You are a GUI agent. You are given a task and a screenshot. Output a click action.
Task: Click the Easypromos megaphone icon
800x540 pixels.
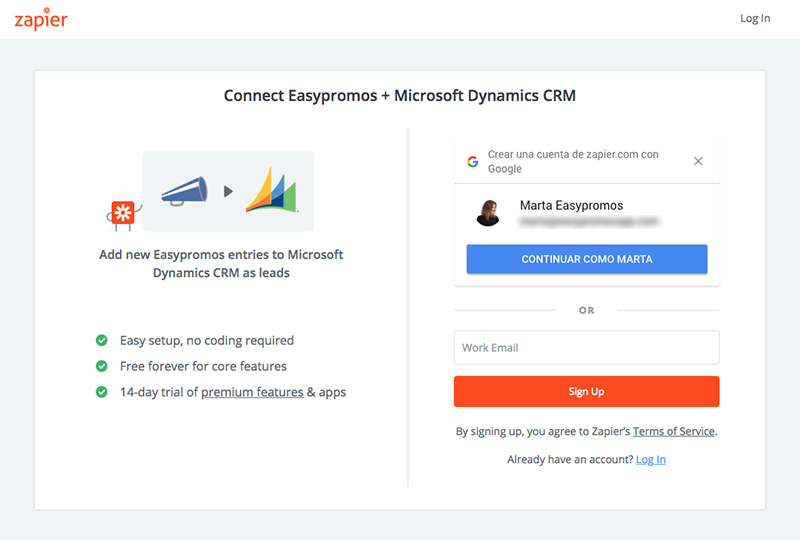pyautogui.click(x=184, y=191)
